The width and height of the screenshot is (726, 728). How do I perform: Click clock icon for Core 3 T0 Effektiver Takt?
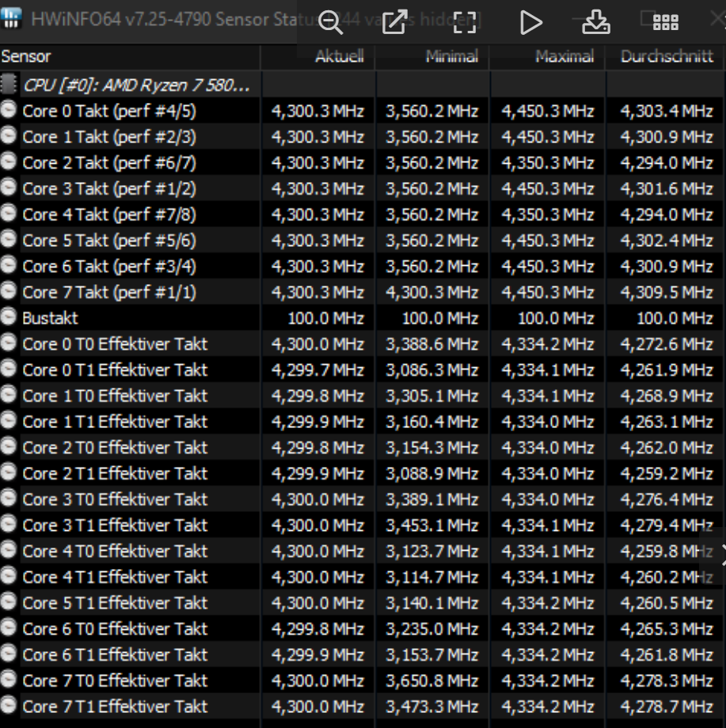pos(9,499)
